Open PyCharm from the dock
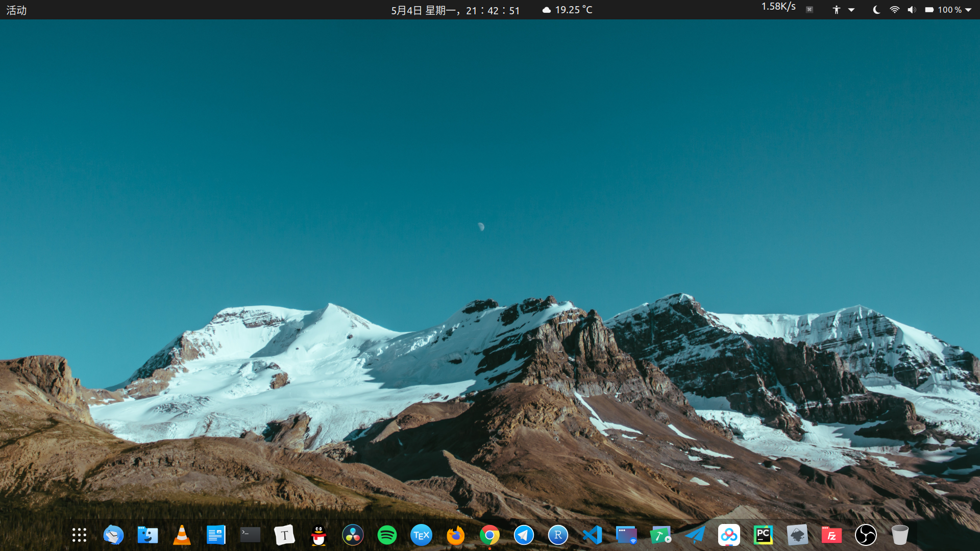 [763, 535]
